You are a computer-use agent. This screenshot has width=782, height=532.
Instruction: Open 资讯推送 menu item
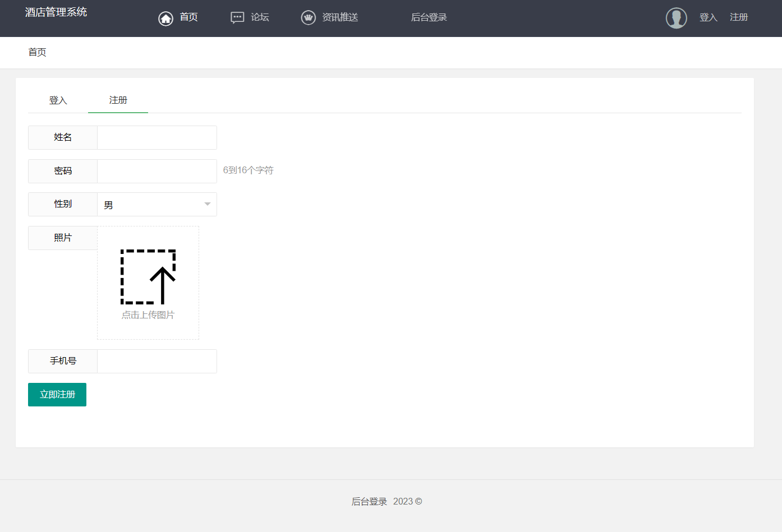coord(340,17)
